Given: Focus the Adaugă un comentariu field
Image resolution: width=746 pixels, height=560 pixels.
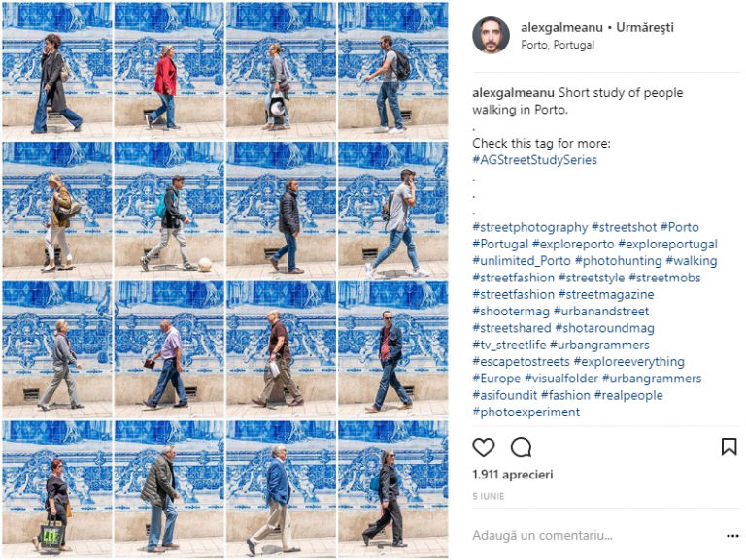Looking at the screenshot, I should 594,536.
